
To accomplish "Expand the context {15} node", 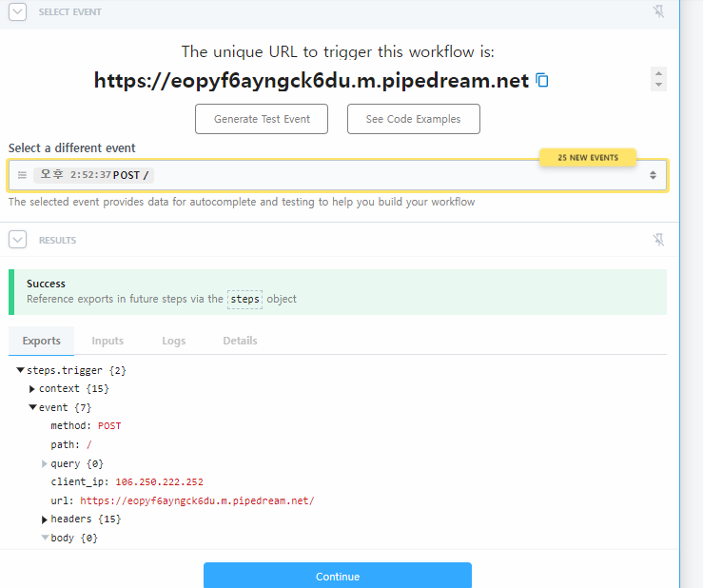I will coord(31,389).
